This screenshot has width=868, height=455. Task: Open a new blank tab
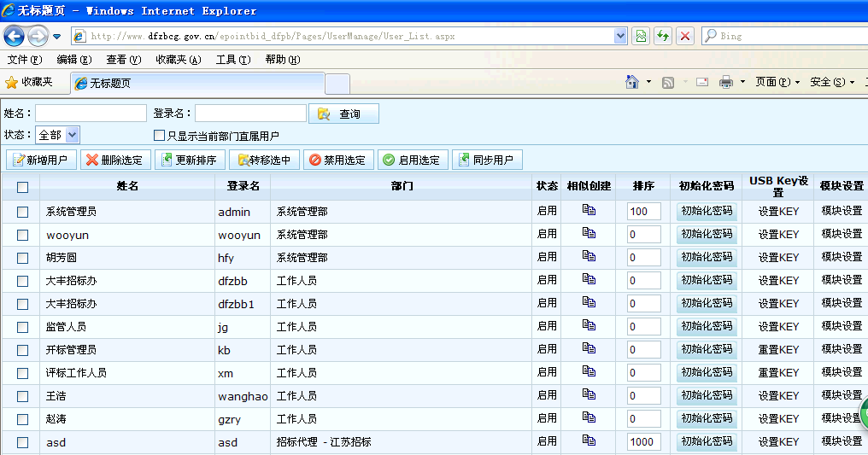[337, 84]
